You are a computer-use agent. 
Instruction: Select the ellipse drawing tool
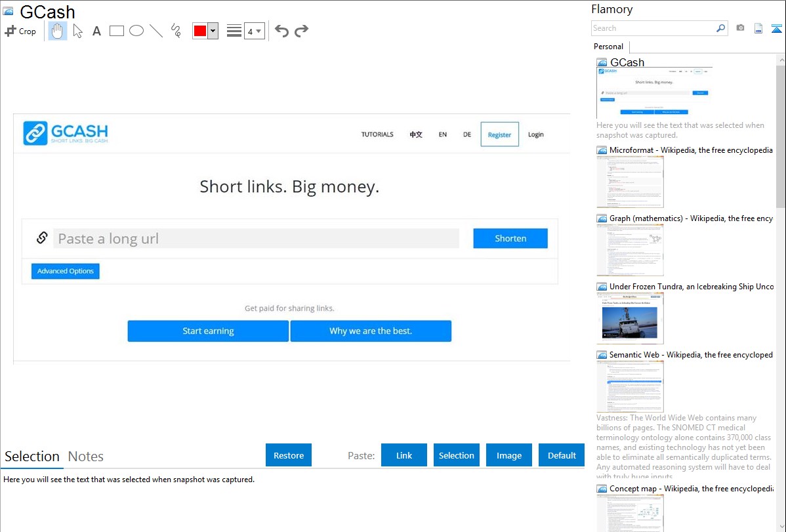(x=136, y=31)
